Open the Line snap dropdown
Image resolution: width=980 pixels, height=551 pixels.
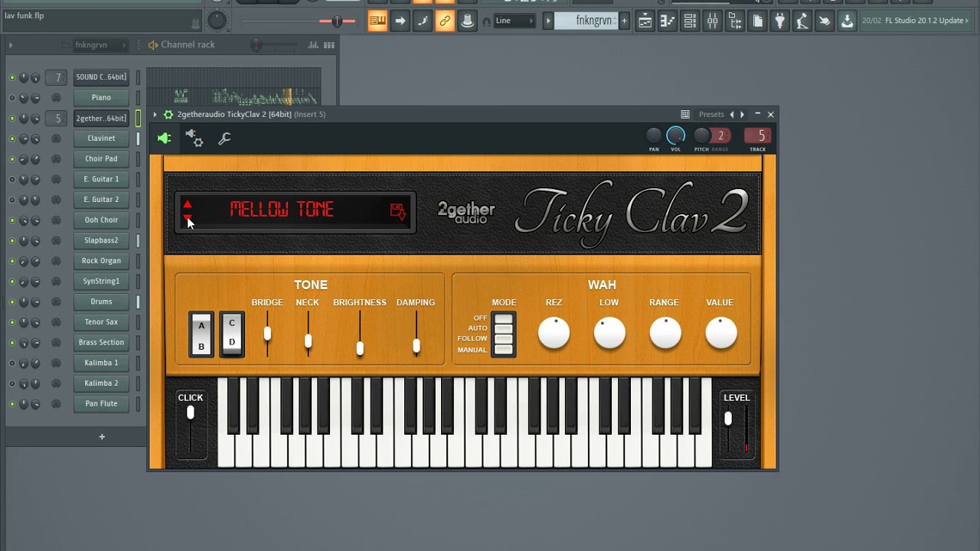514,21
